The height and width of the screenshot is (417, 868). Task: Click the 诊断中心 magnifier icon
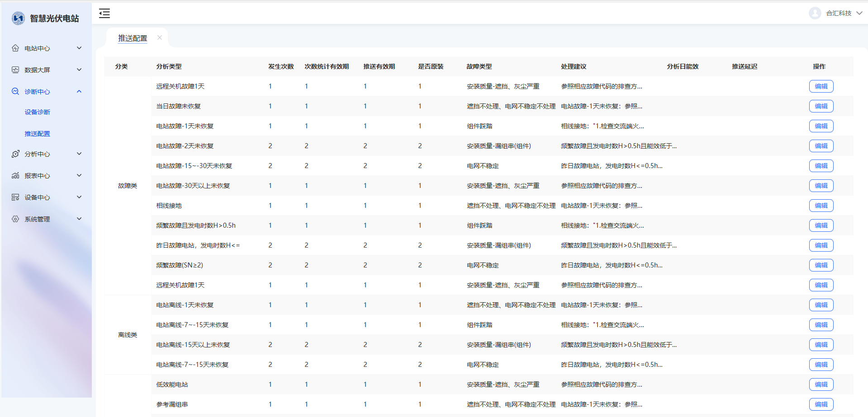15,92
